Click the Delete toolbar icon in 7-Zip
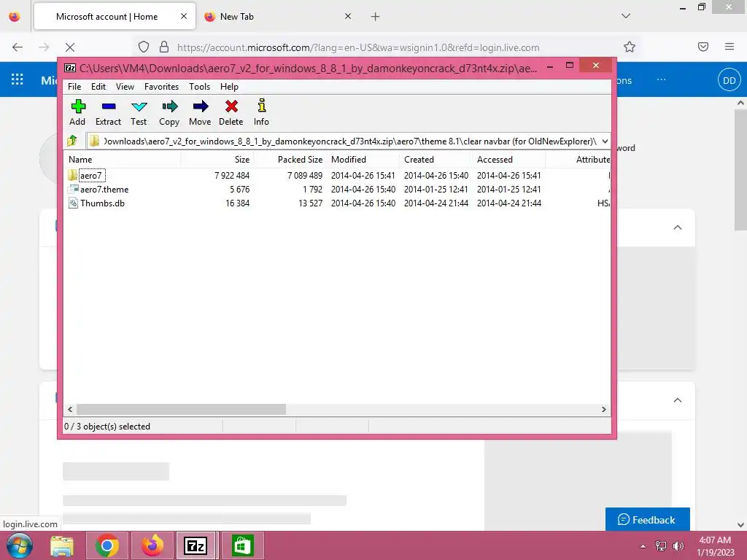 231,112
